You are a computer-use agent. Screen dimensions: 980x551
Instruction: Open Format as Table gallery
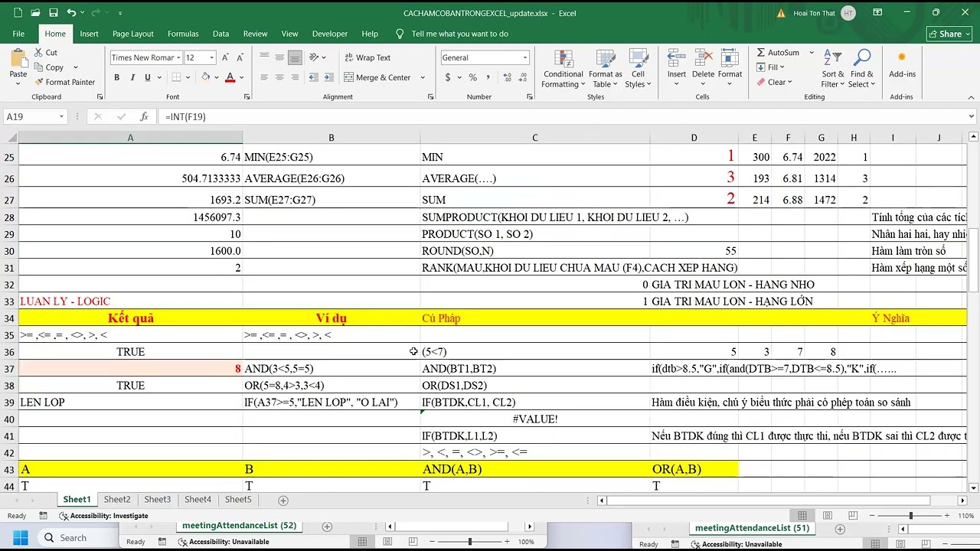[x=605, y=69]
